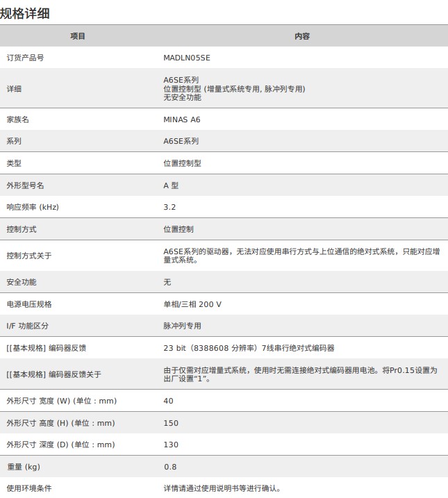
Task: Click the 单相/三相 200 V value
Action: 192,304
